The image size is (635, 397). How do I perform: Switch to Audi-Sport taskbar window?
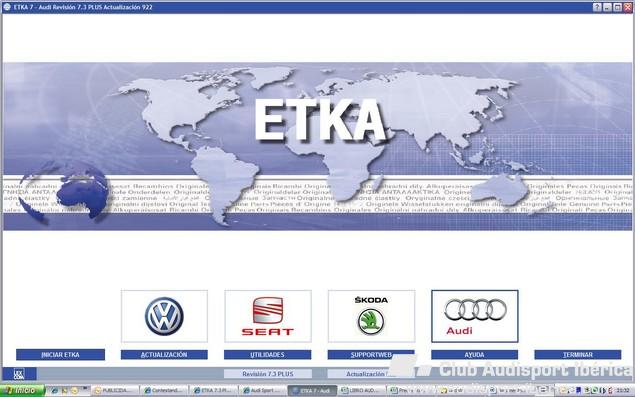(x=262, y=391)
